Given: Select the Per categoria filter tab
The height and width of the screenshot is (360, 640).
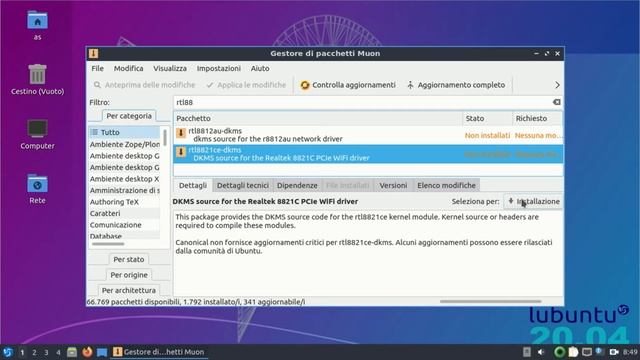Looking at the screenshot, I should (129, 116).
